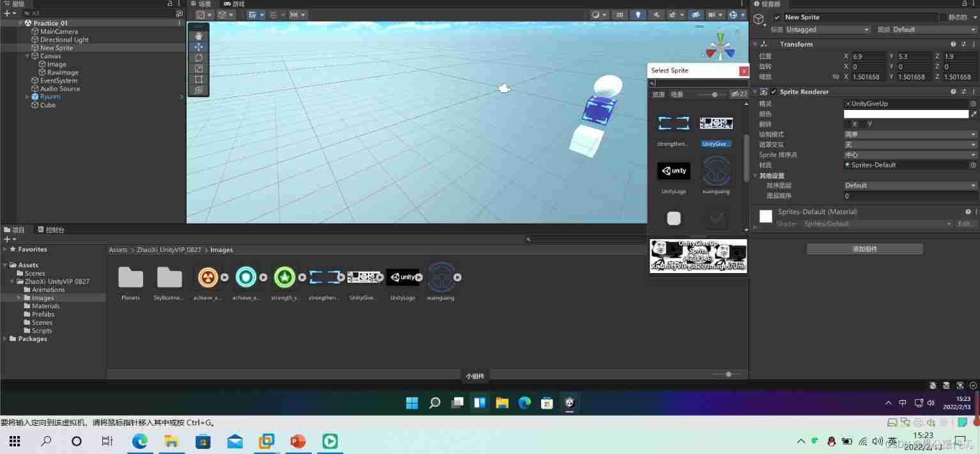Open the UnityLogo sprite in the Images folder
This screenshot has width=980, height=454.
pos(403,277)
